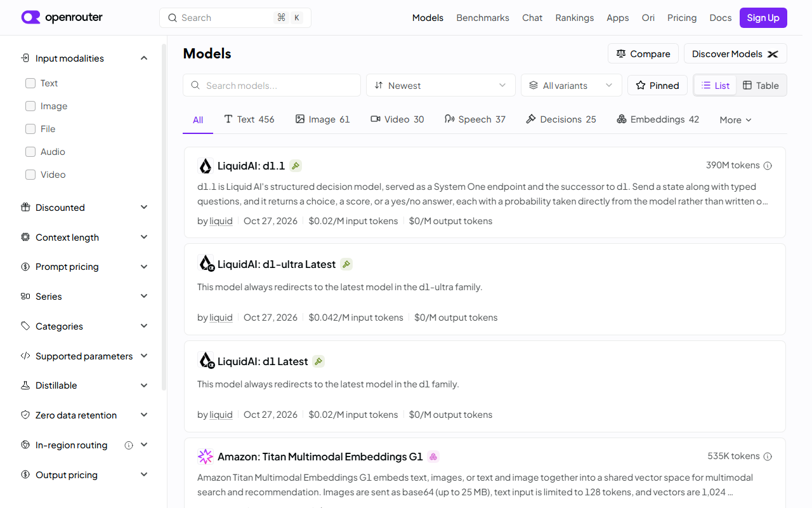Image resolution: width=812 pixels, height=508 pixels.
Task: Click the embeddings badge beside Titan Multimodal Embeddings G1
Action: pyautogui.click(x=433, y=457)
